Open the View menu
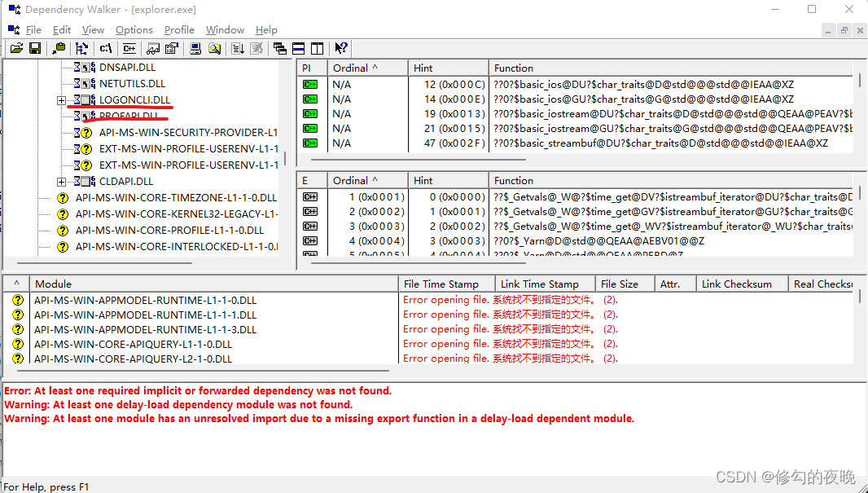Viewport: 868px width, 493px height. [x=93, y=30]
